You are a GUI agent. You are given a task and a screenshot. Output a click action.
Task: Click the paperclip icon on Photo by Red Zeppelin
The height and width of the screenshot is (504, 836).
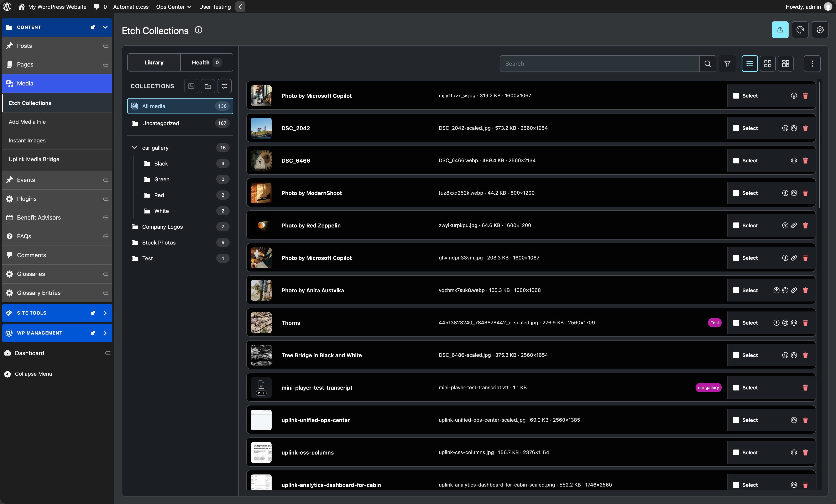[x=794, y=226]
